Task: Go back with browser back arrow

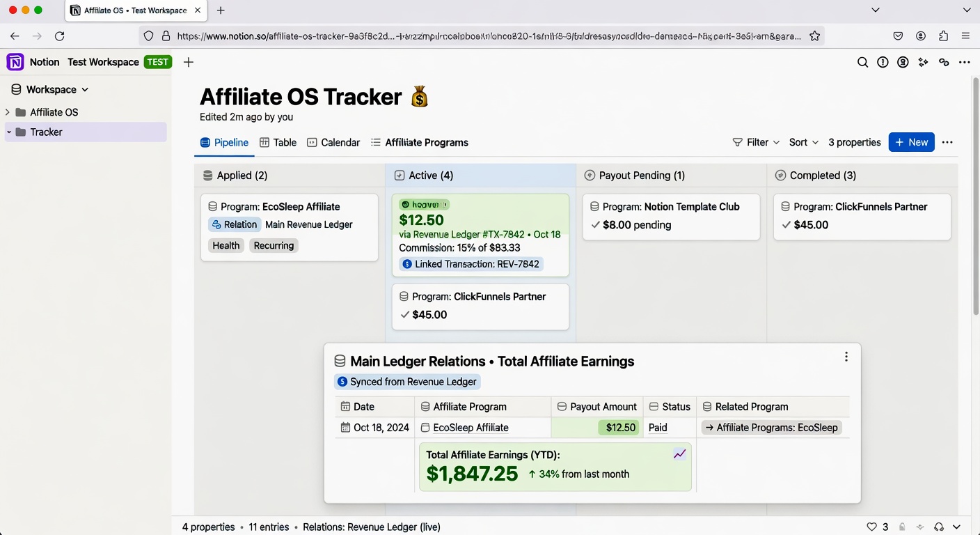Action: (x=15, y=36)
